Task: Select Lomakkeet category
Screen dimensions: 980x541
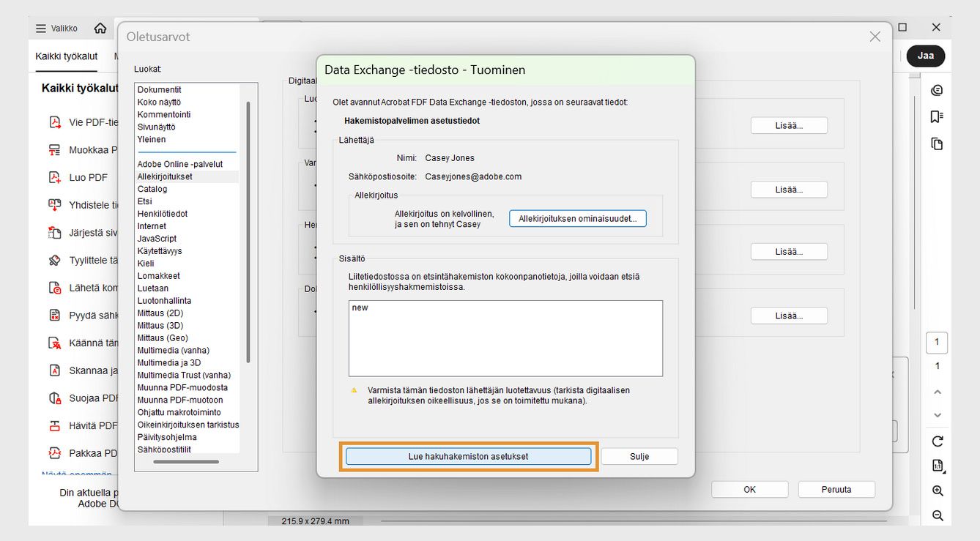Action: (x=158, y=276)
